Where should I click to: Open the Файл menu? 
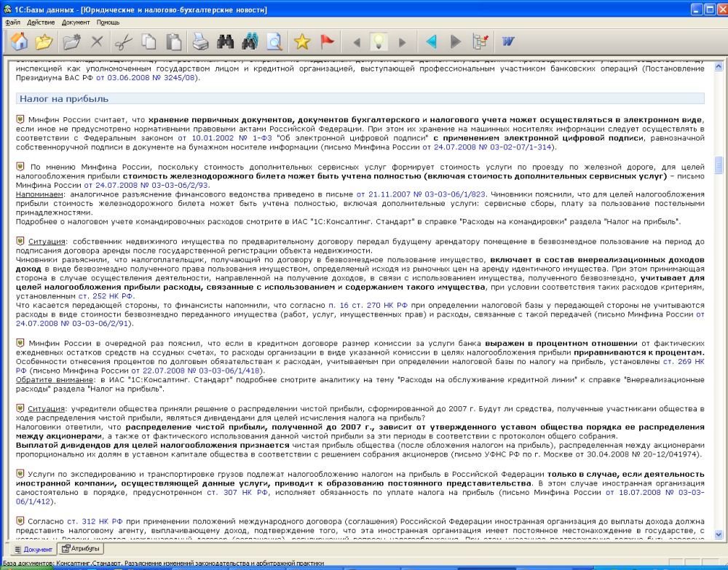tap(12, 23)
